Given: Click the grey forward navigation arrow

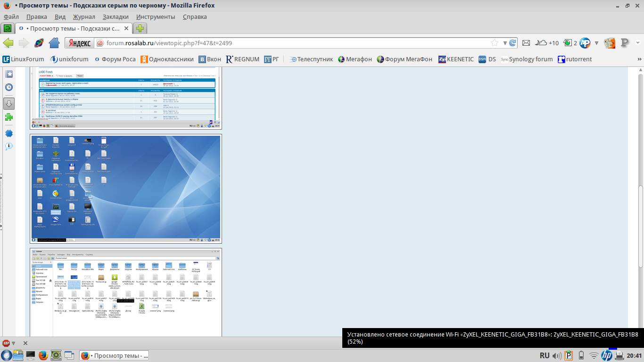Looking at the screenshot, I should pos(24,43).
